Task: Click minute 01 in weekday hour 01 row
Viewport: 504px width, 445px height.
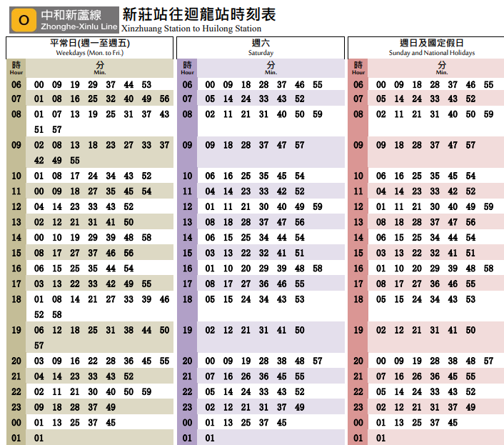Action: 39,438
